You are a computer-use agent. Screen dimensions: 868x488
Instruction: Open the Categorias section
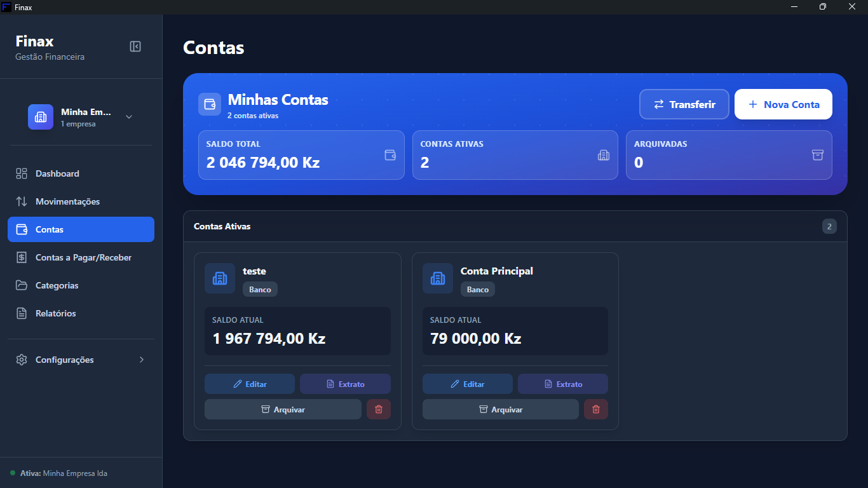pyautogui.click(x=81, y=285)
